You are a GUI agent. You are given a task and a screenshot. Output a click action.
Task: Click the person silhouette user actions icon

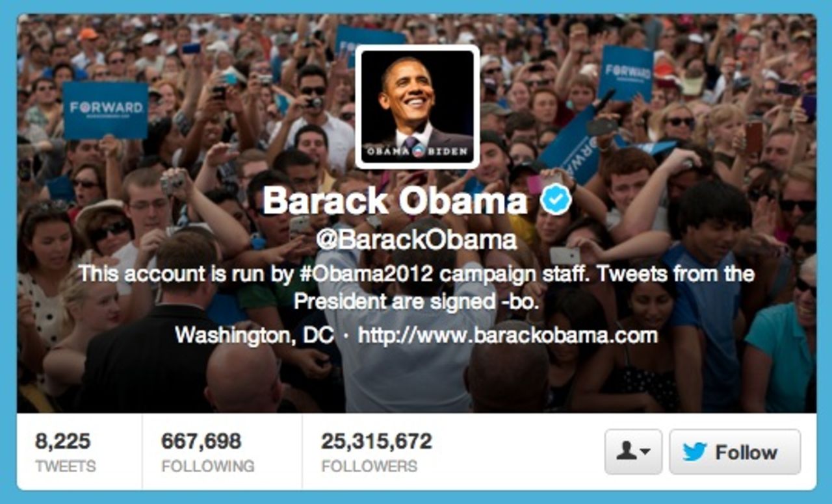[625, 451]
